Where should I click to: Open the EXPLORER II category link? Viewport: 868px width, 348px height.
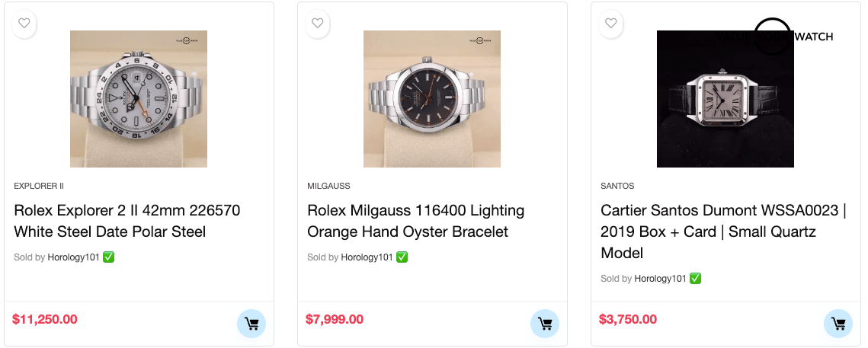39,186
